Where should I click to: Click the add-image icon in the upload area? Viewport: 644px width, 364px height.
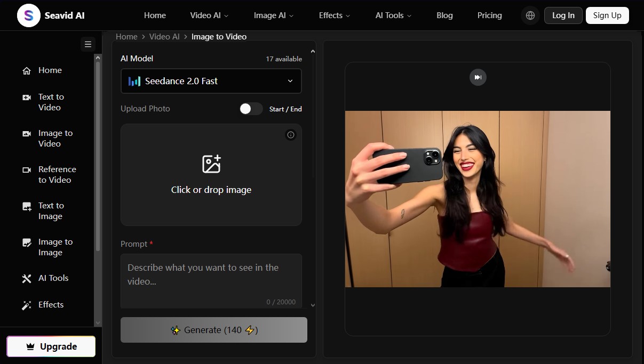click(x=211, y=164)
